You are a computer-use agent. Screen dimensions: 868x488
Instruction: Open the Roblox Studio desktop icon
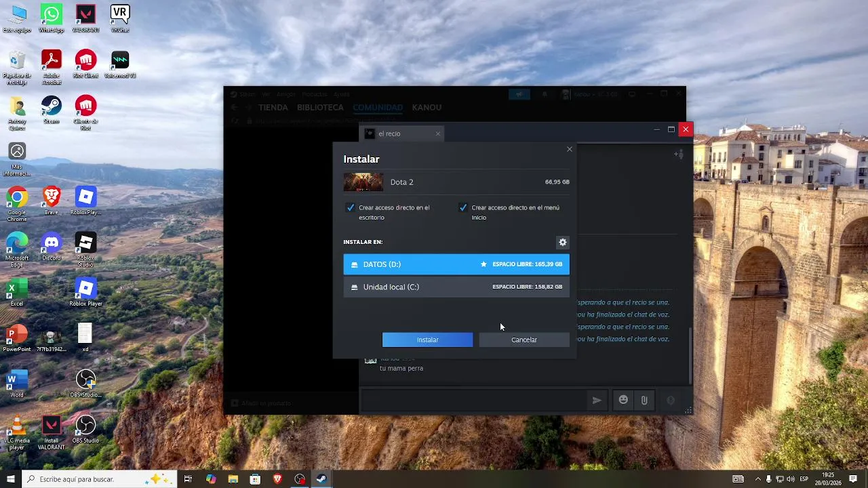click(x=85, y=250)
